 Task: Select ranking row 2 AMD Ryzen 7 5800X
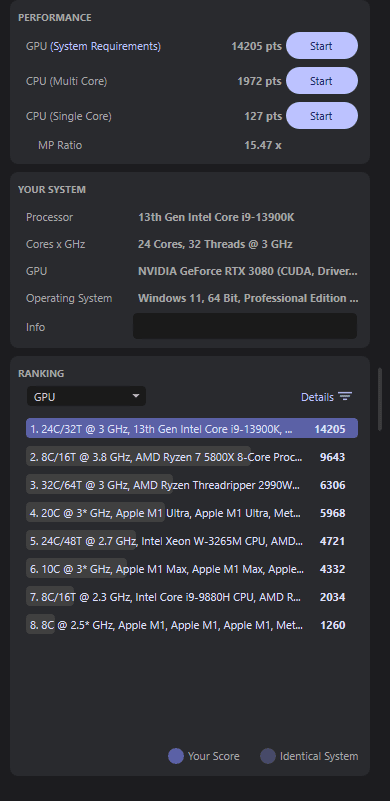coord(192,457)
